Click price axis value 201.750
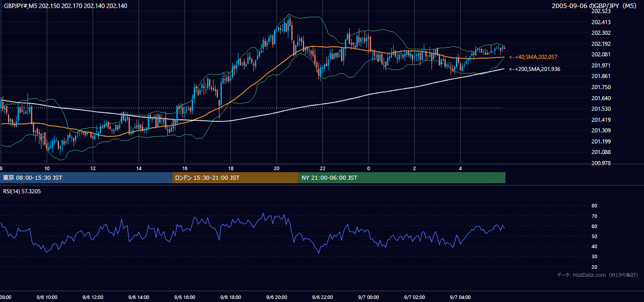Screen dimensions: 644x302 click(601, 87)
